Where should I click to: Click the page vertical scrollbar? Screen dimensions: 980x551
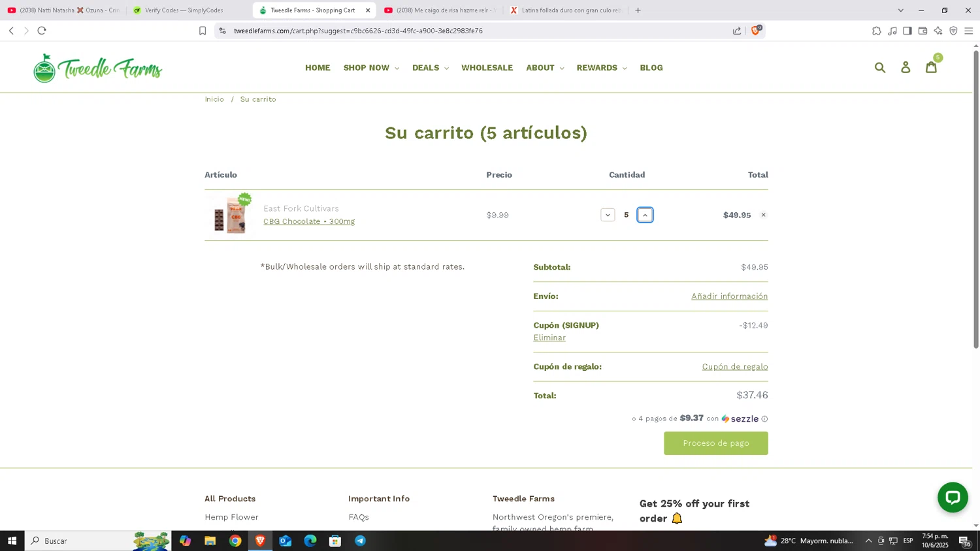(x=976, y=199)
